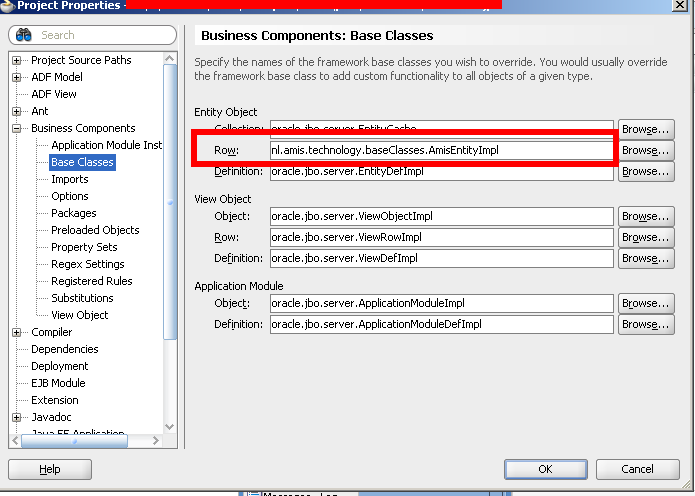The image size is (695, 496).
Task: Select Preloaded Objects in the tree
Action: 95,230
